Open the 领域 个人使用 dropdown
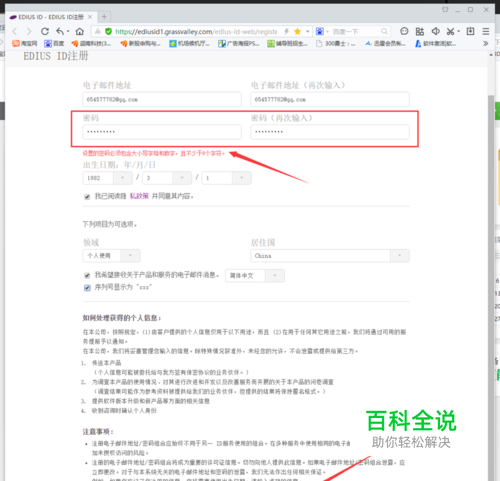The height and width of the screenshot is (481, 500). (x=111, y=256)
